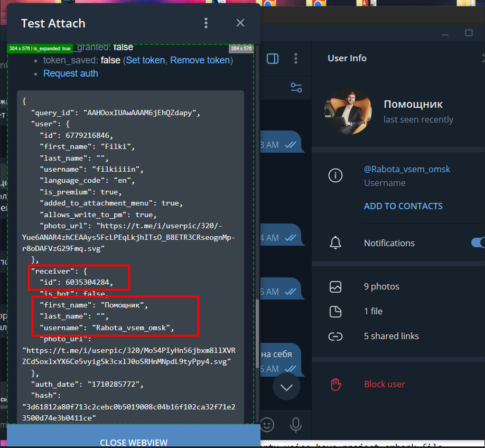Image resolution: width=485 pixels, height=448 pixels.
Task: Maximize the Telegram window
Action: 469,33
